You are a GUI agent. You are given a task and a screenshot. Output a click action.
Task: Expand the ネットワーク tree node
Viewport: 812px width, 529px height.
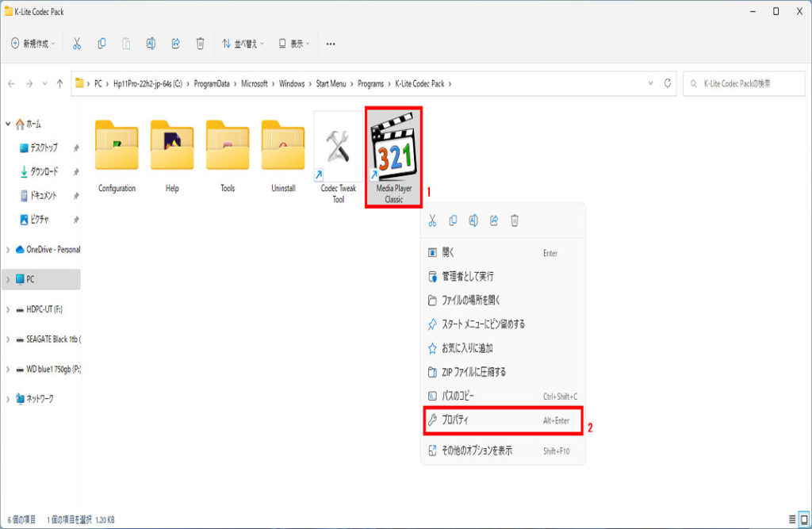(8, 399)
